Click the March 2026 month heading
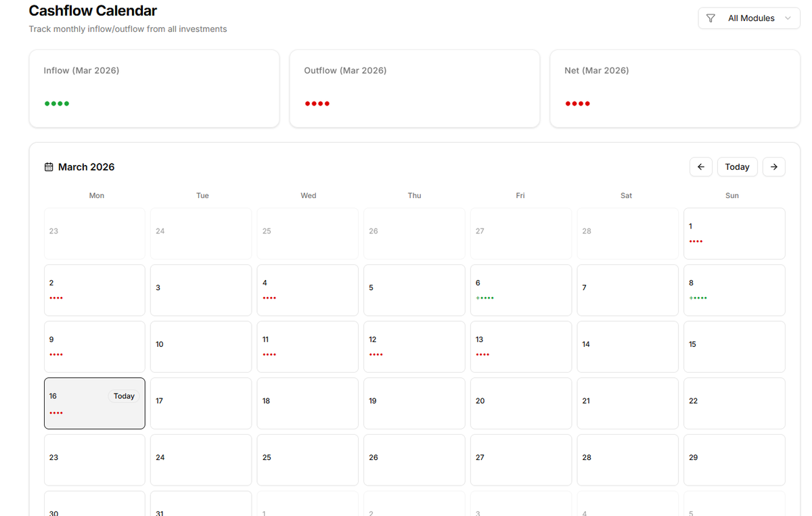 [87, 167]
